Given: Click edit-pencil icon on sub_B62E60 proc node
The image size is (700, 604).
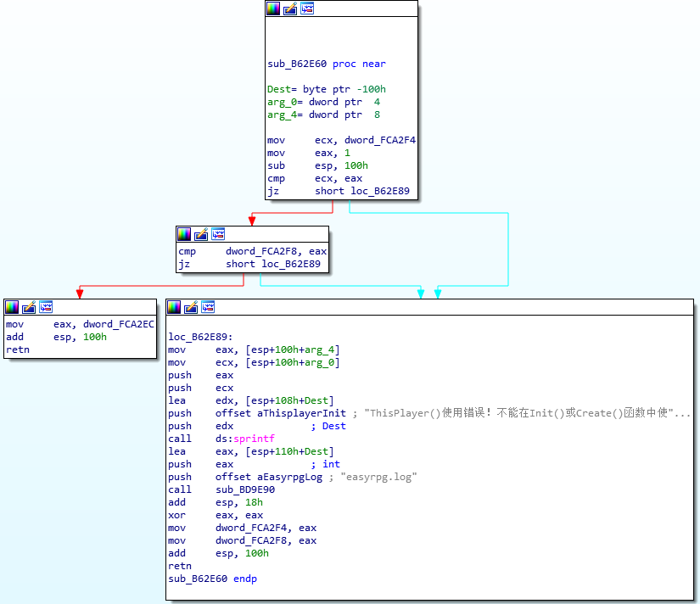Looking at the screenshot, I should (x=290, y=8).
